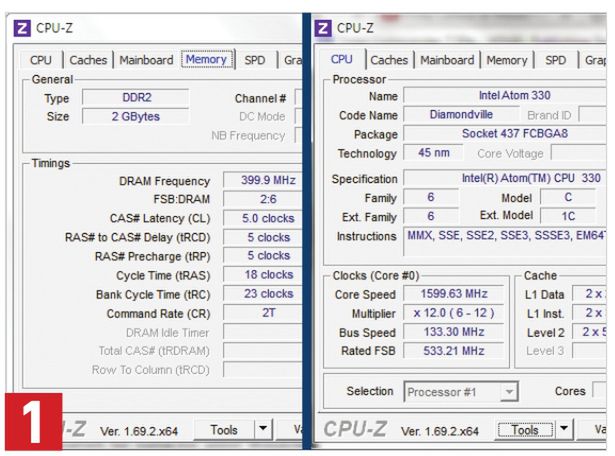Click the Tools button in left window
Screen dimensions: 615x456
point(224,430)
